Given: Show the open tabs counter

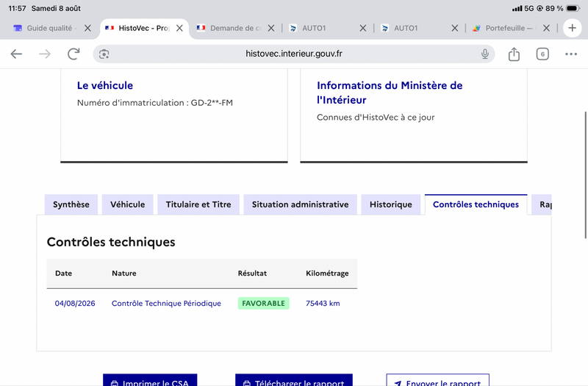Looking at the screenshot, I should (542, 54).
